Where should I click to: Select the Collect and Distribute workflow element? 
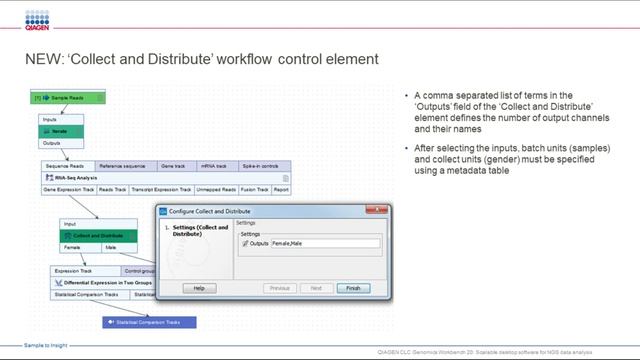(x=98, y=236)
